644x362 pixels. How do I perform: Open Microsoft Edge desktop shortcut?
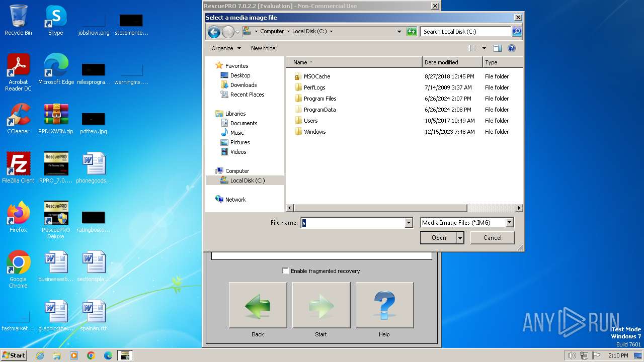pyautogui.click(x=56, y=69)
